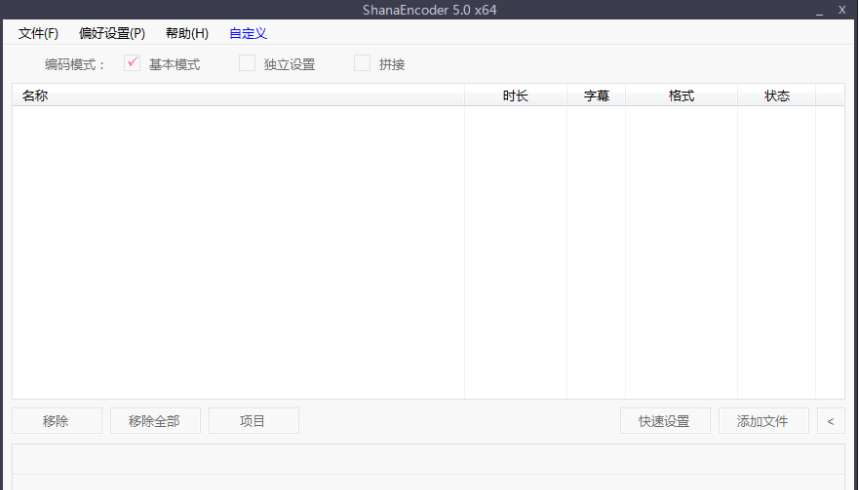Image resolution: width=860 pixels, height=490 pixels.
Task: Open 快速设置 button
Action: (665, 421)
